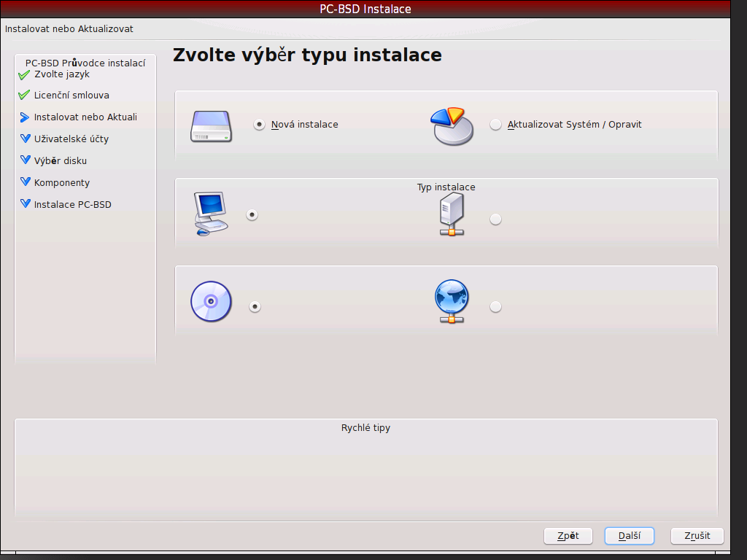747x560 pixels.
Task: Select the Aktualizovat Systém / Opravit radio button
Action: (x=495, y=124)
